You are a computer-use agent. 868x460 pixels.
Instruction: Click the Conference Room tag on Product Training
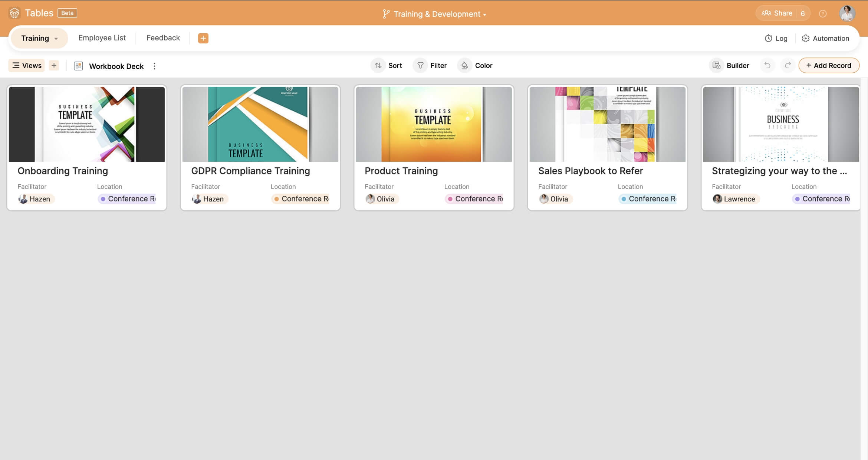click(474, 199)
